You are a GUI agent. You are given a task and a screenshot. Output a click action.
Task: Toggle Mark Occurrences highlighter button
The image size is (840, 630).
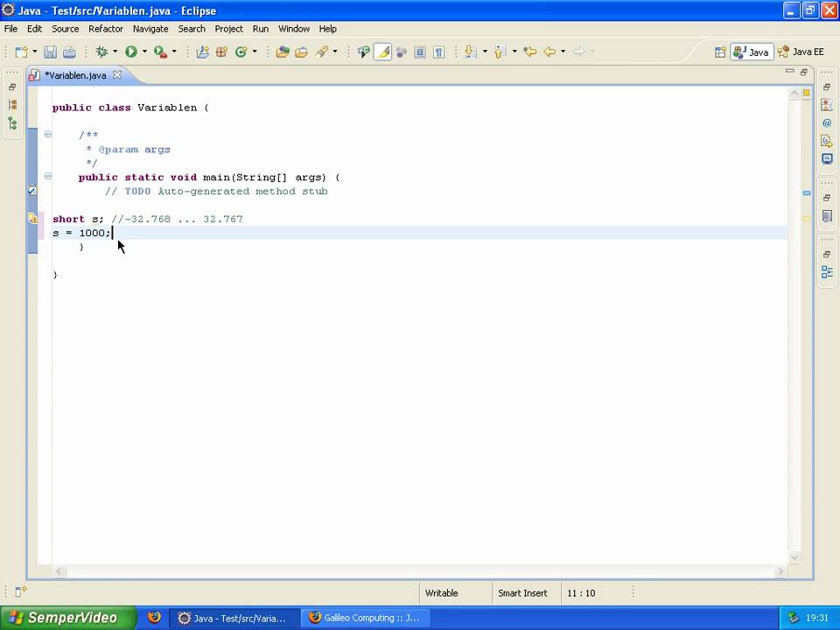pos(382,52)
